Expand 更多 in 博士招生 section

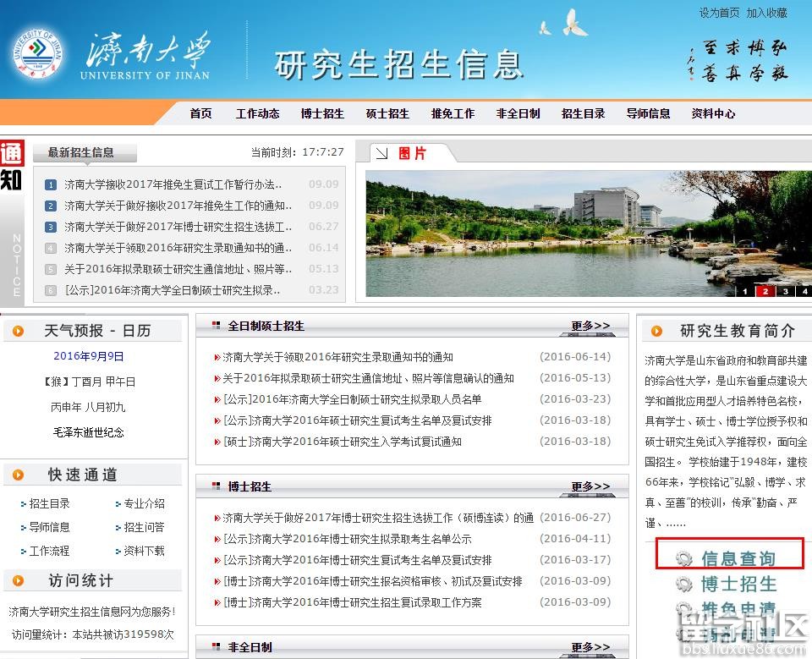[590, 486]
